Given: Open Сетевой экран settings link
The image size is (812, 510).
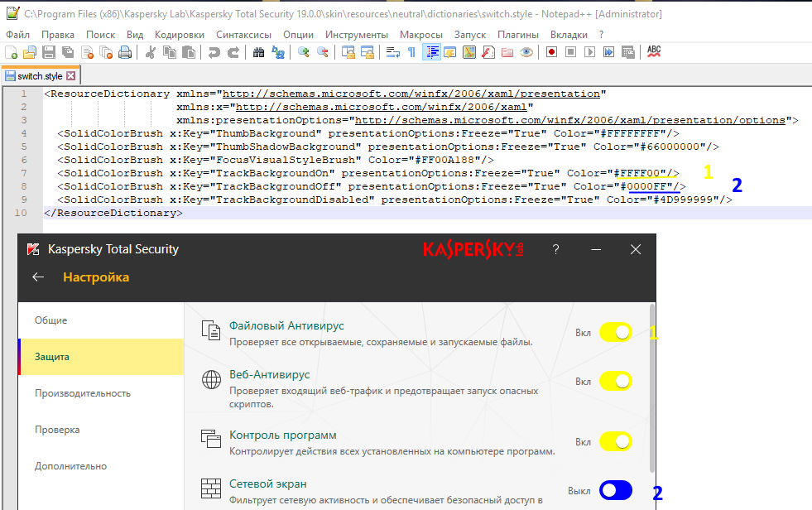Looking at the screenshot, I should tap(267, 484).
